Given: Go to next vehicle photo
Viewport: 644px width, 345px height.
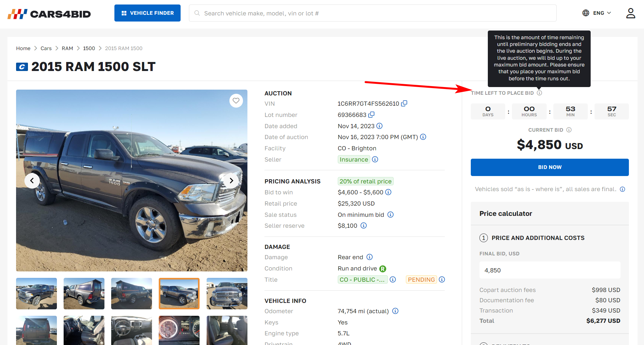Looking at the screenshot, I should tap(231, 181).
